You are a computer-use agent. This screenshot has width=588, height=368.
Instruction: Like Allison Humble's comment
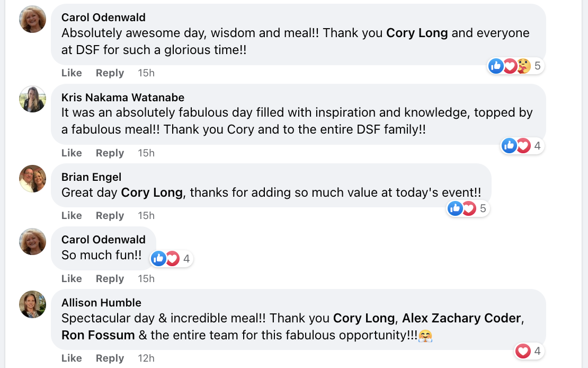tap(72, 358)
